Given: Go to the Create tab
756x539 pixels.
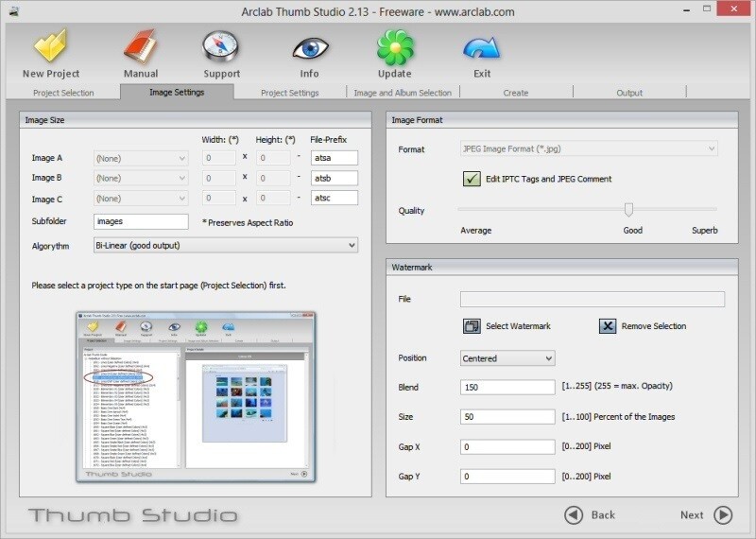Looking at the screenshot, I should coord(516,93).
